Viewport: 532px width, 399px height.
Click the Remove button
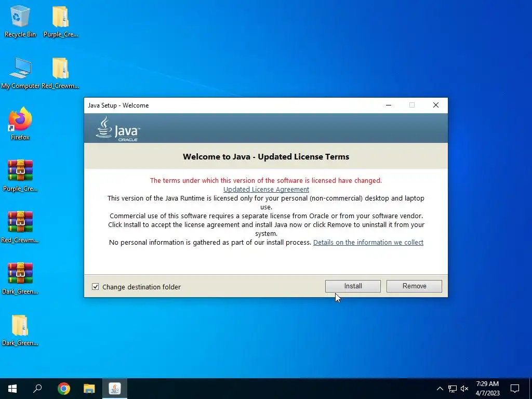click(x=414, y=286)
